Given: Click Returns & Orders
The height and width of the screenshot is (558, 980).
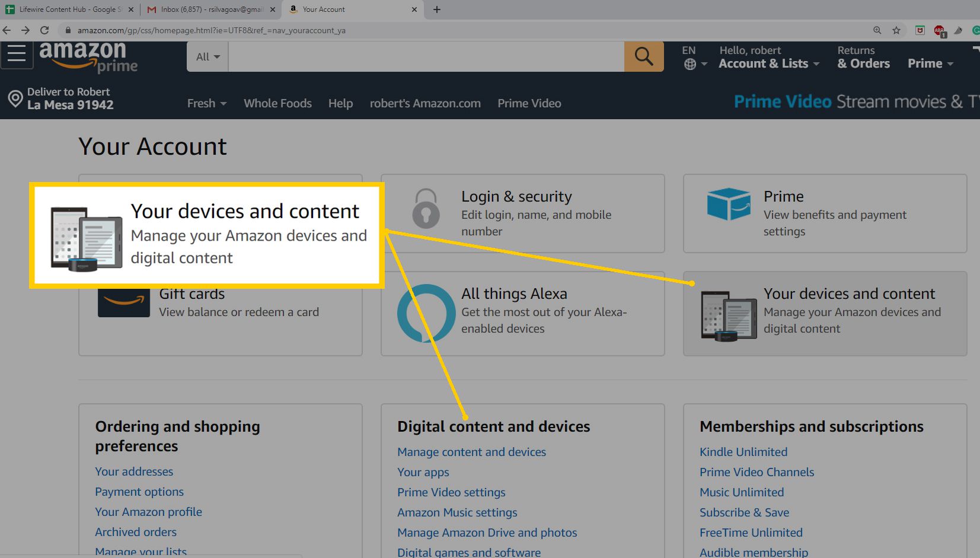Looking at the screenshot, I should (863, 57).
